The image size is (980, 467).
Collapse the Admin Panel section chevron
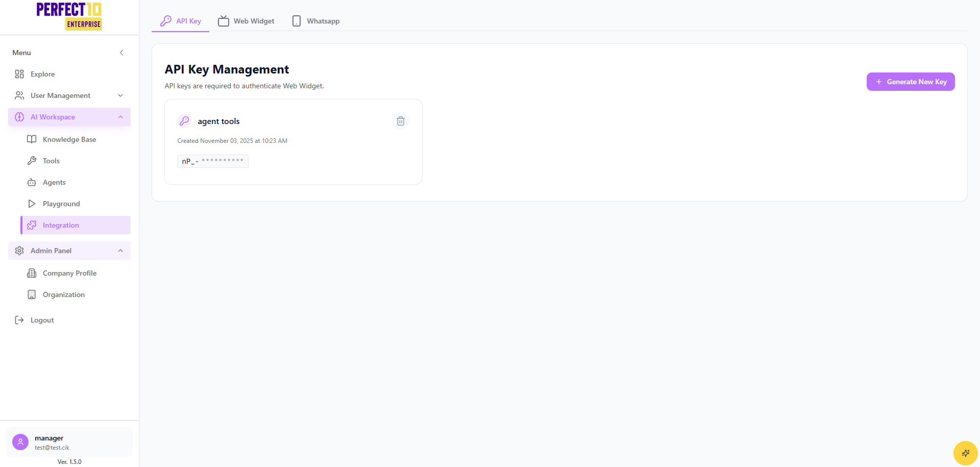[x=120, y=251]
